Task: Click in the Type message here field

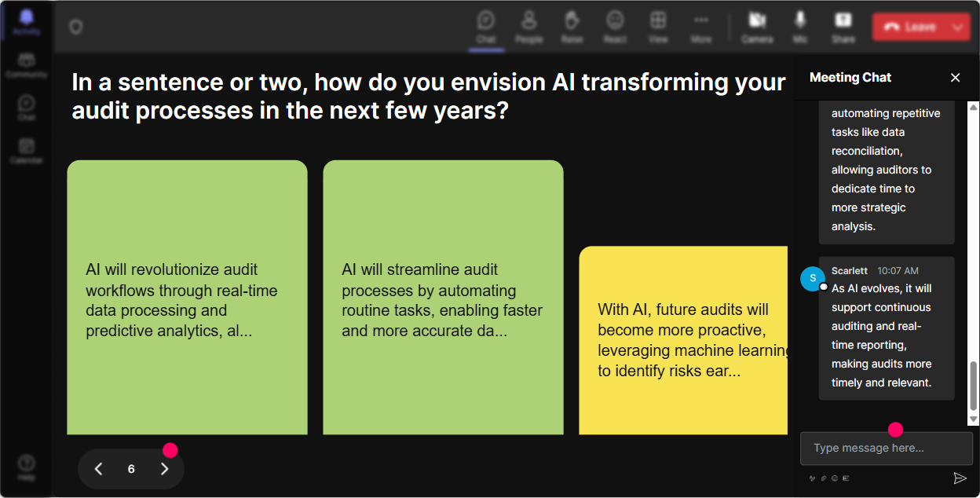Action: pyautogui.click(x=886, y=448)
